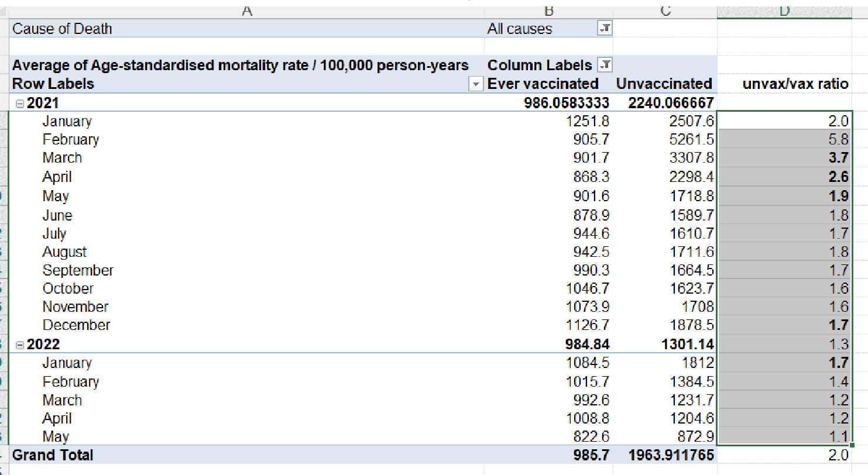
Task: Click the Ever vaccinated column heading
Action: (543, 84)
